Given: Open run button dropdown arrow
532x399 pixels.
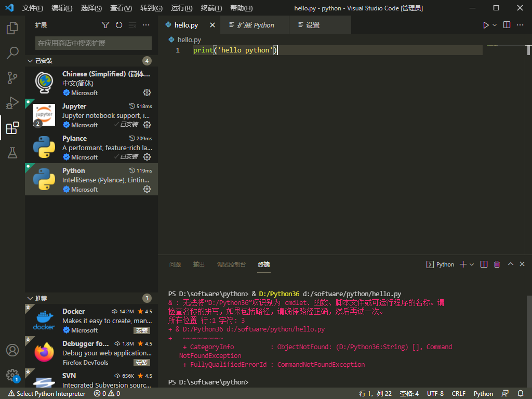Looking at the screenshot, I should [495, 25].
